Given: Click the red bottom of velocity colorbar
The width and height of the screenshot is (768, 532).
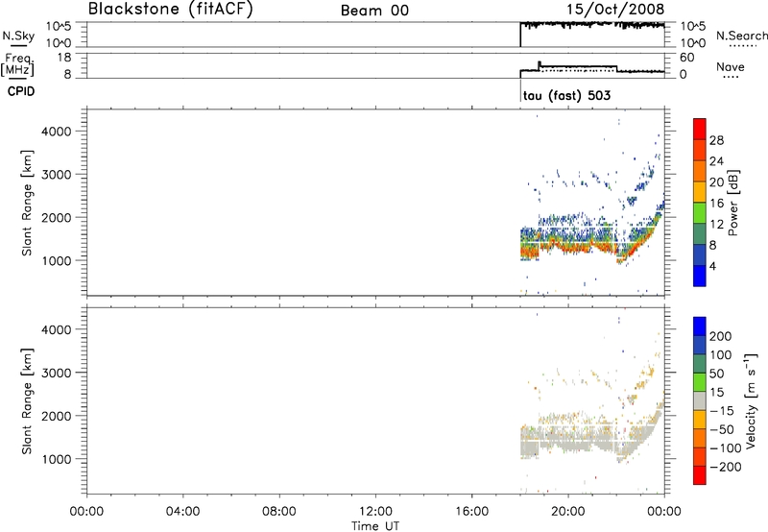Looking at the screenshot, I should point(700,475).
